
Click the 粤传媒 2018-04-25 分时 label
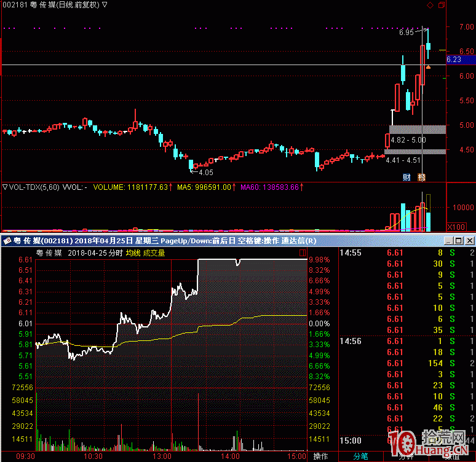pyautogui.click(x=79, y=253)
